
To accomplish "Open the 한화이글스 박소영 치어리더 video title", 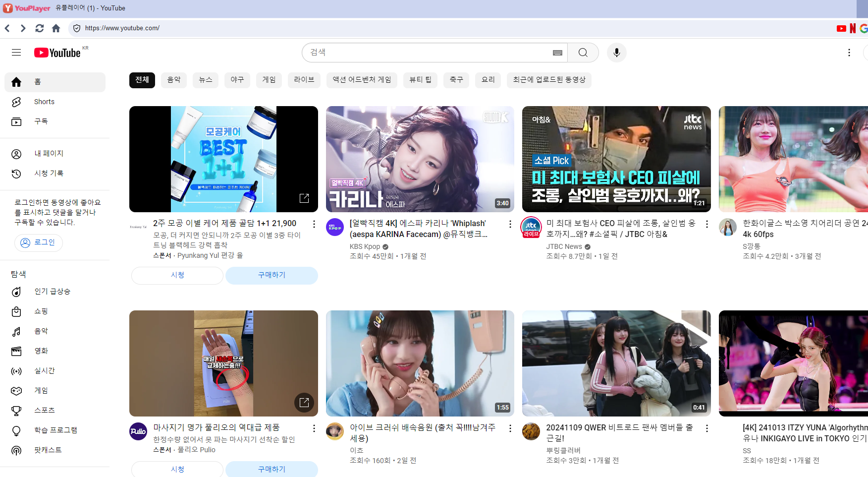I will click(805, 229).
